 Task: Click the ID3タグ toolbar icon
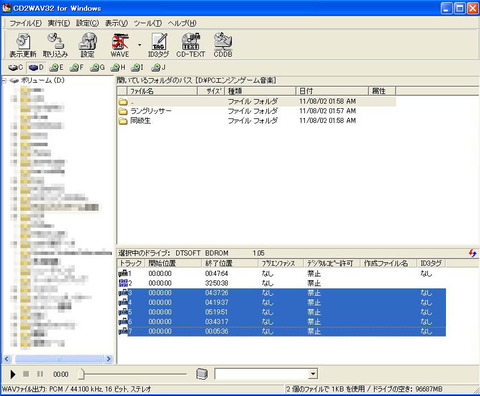(x=159, y=45)
